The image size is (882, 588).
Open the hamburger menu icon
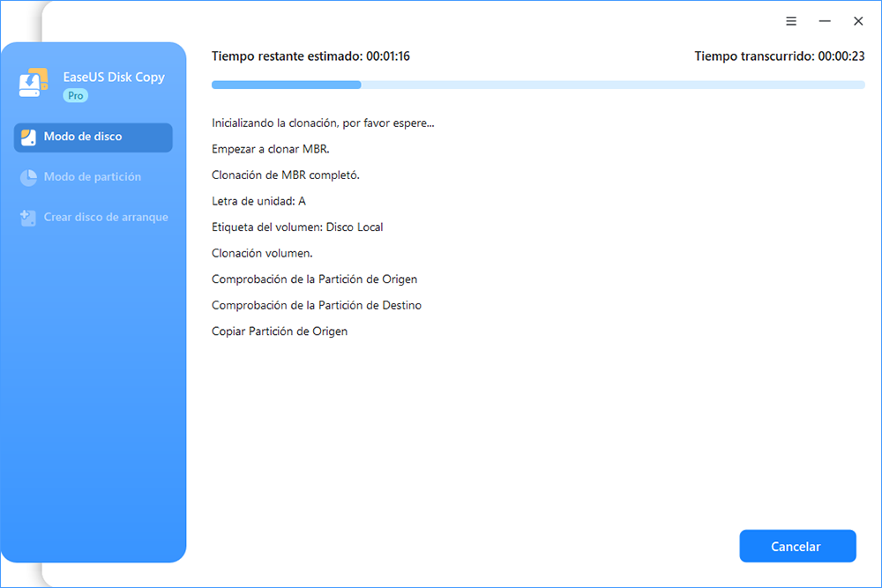pyautogui.click(x=791, y=21)
